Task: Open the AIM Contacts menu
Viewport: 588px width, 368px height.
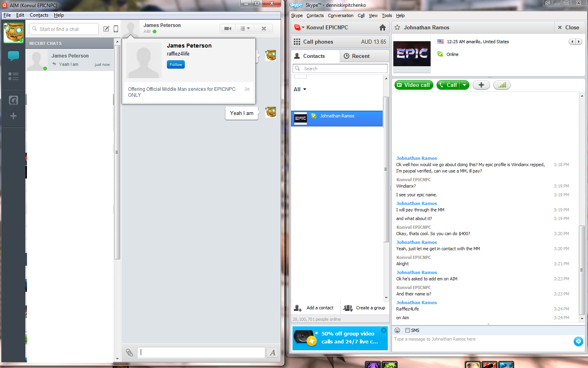Action: tap(39, 15)
